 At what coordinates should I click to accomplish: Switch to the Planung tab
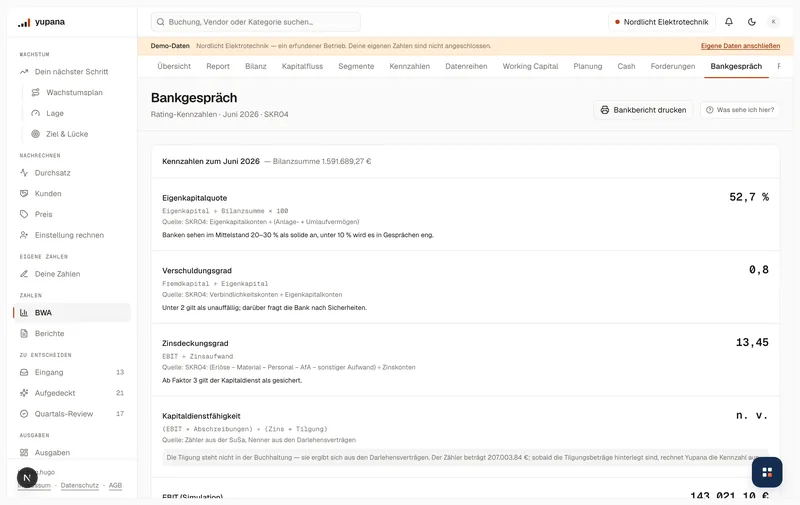pos(588,66)
